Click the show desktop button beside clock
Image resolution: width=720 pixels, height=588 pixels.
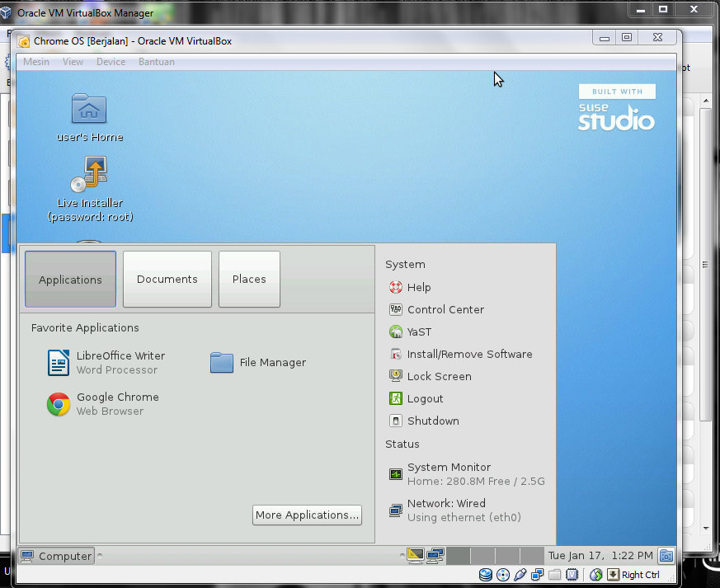[x=666, y=556]
